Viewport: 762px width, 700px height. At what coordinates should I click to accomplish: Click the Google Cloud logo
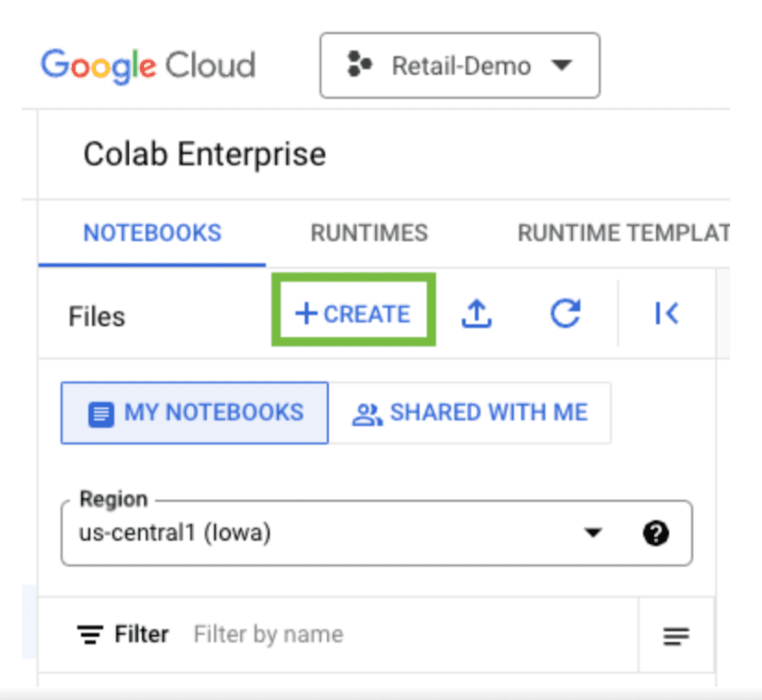coord(148,66)
